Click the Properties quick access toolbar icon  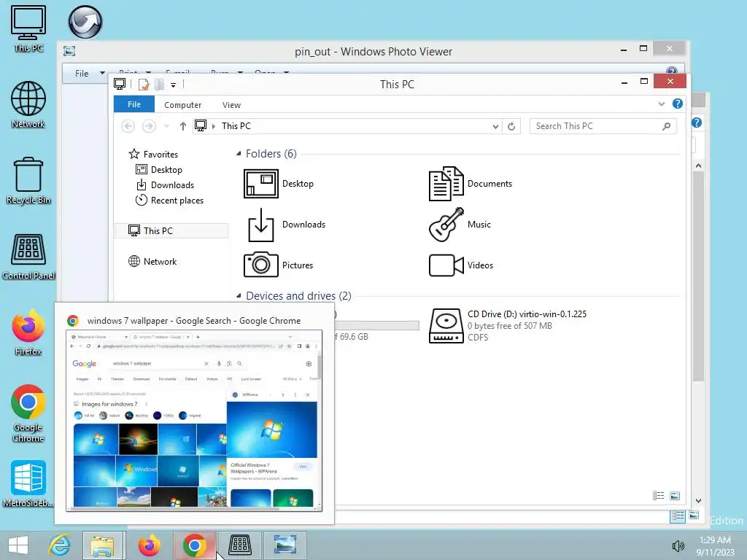pyautogui.click(x=144, y=85)
